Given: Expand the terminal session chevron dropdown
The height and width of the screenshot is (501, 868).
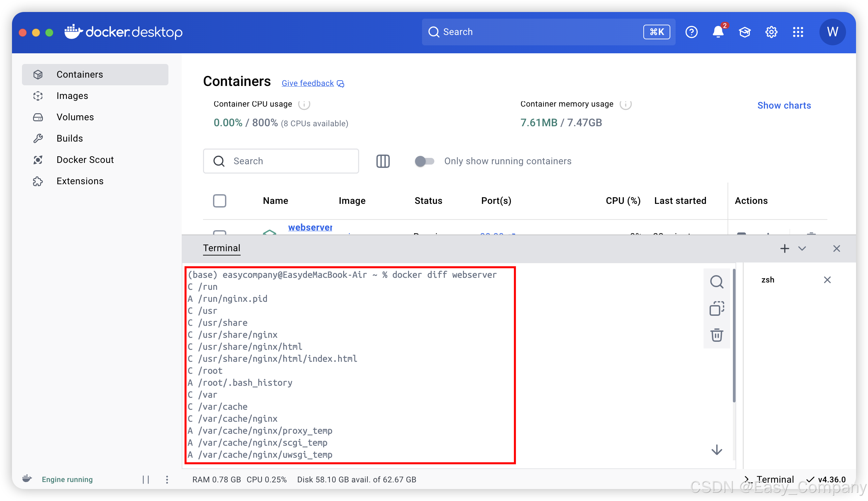Looking at the screenshot, I should 802,249.
